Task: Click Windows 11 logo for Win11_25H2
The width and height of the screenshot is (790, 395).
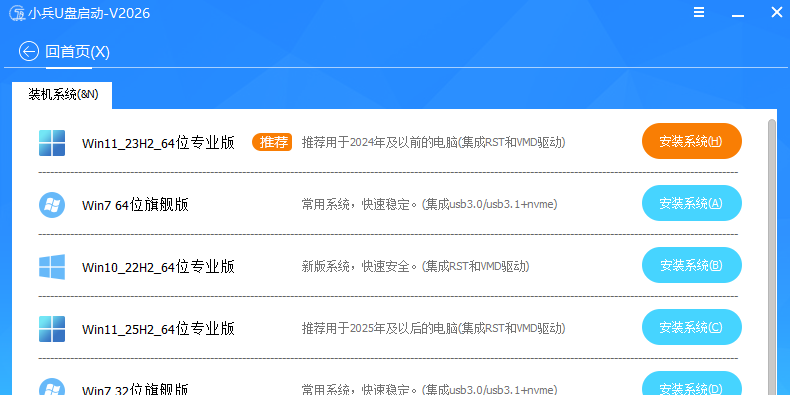Action: (52, 329)
